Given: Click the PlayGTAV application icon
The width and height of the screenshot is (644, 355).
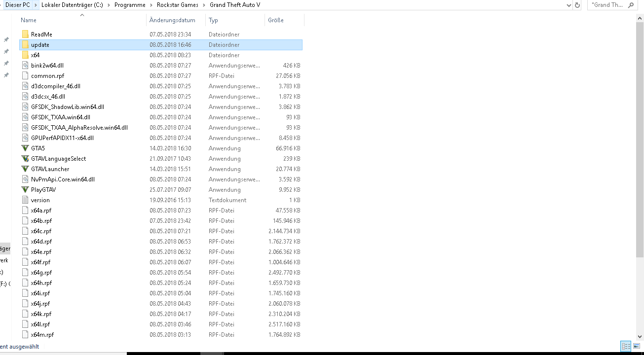Looking at the screenshot, I should coord(26,189).
